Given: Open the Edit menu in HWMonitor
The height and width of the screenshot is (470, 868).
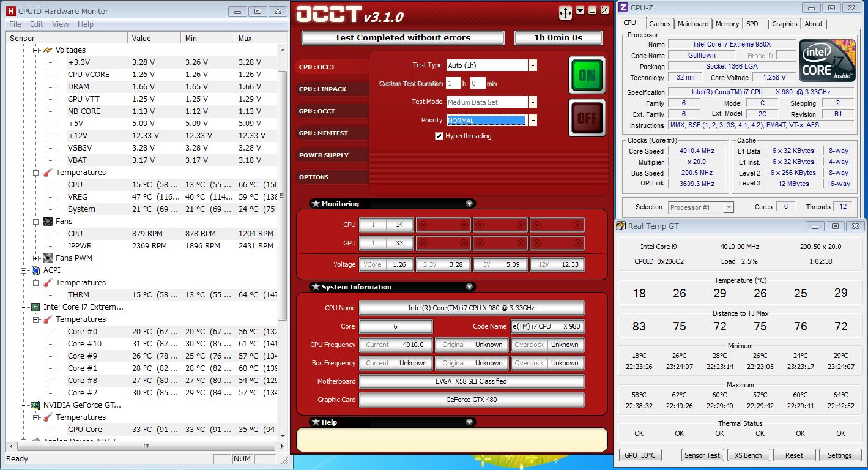Looking at the screenshot, I should [37, 24].
